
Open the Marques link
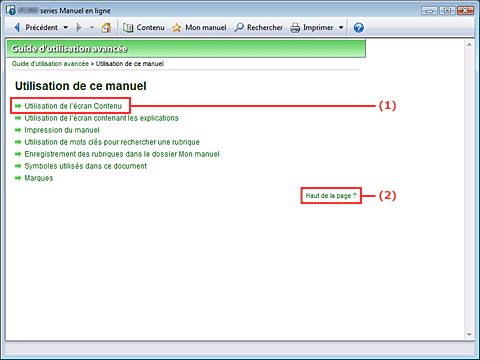pos(39,178)
